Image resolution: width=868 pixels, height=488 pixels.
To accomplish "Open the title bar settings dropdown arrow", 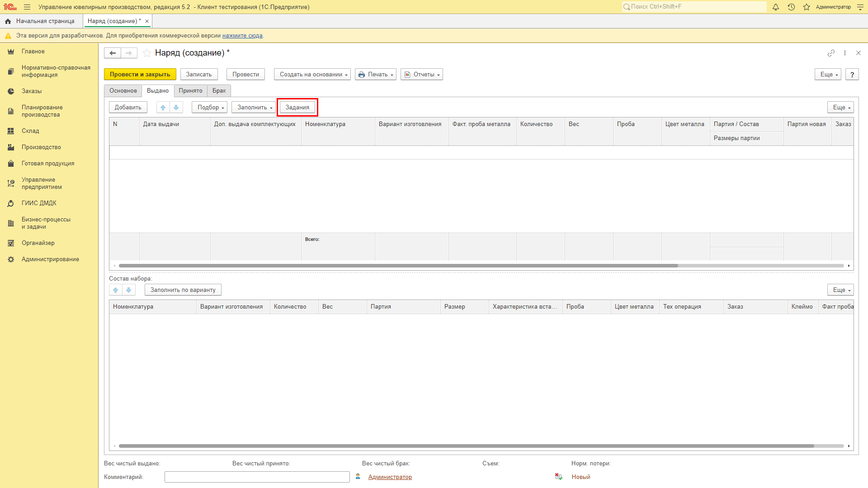I will coord(860,7).
